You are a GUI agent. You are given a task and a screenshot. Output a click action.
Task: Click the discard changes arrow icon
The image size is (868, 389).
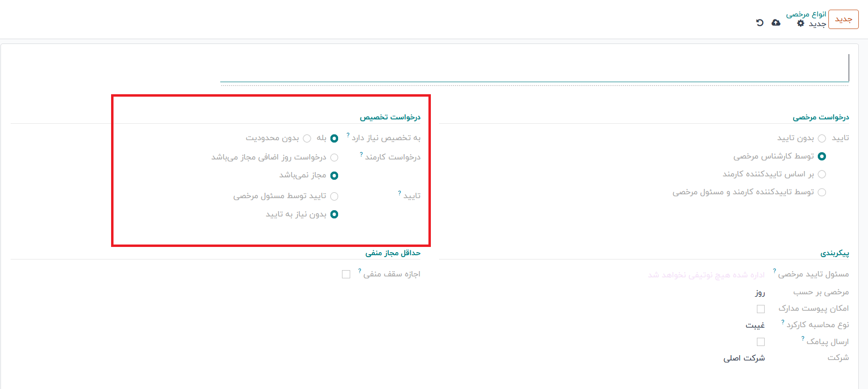[x=760, y=23]
